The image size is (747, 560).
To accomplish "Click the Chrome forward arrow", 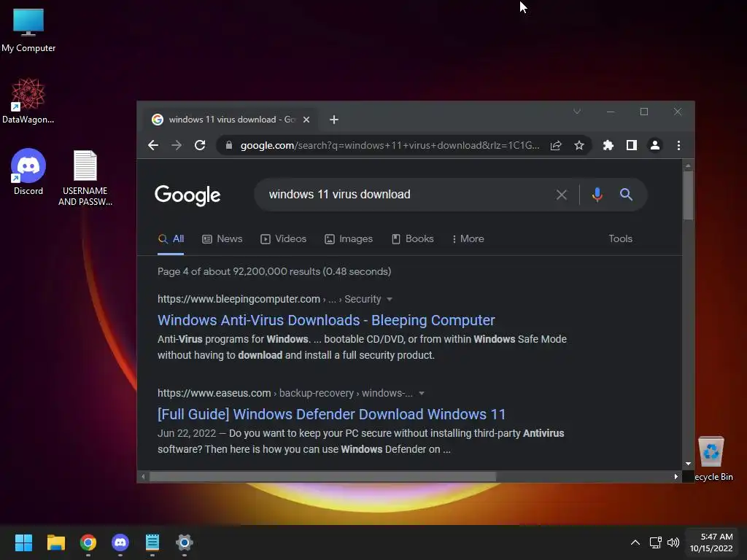I will click(x=177, y=145).
